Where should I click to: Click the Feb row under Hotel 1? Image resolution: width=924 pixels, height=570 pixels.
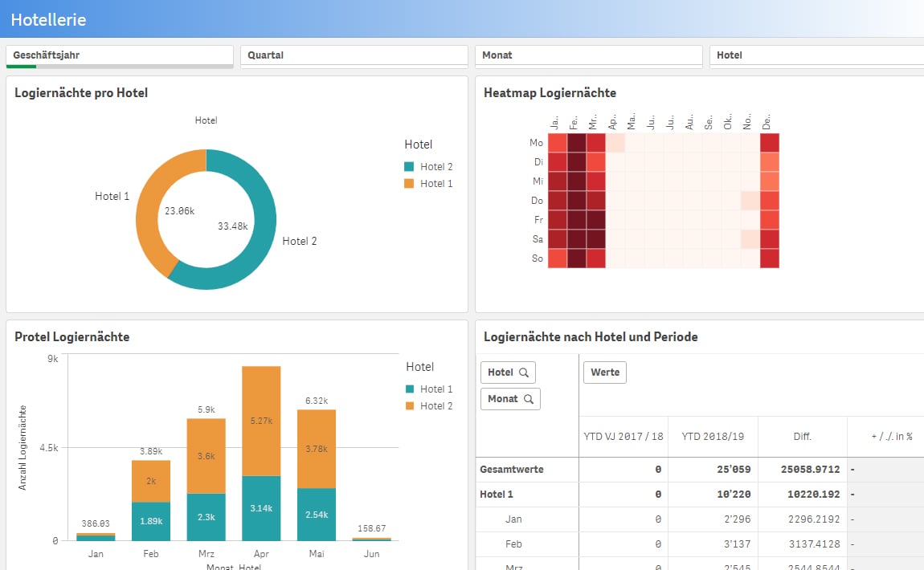[513, 544]
